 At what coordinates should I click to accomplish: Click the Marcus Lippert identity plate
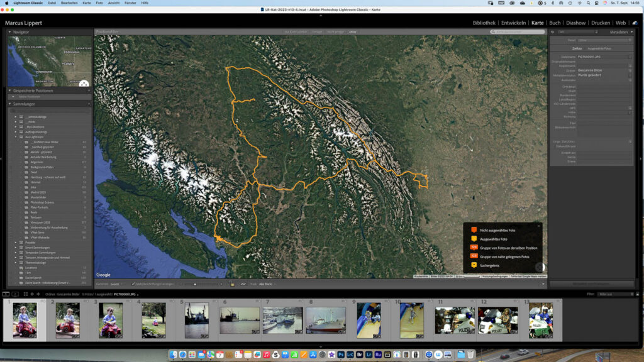coord(23,23)
